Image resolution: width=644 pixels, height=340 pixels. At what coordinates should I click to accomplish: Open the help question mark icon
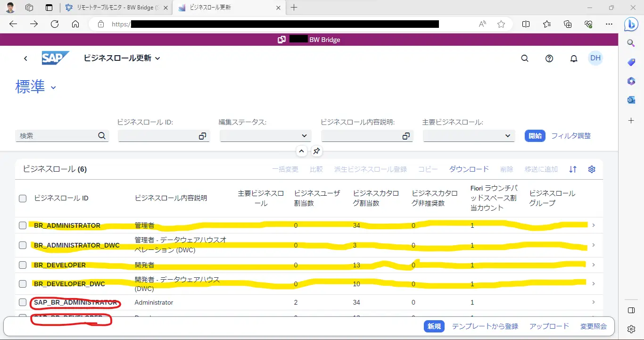click(x=549, y=58)
